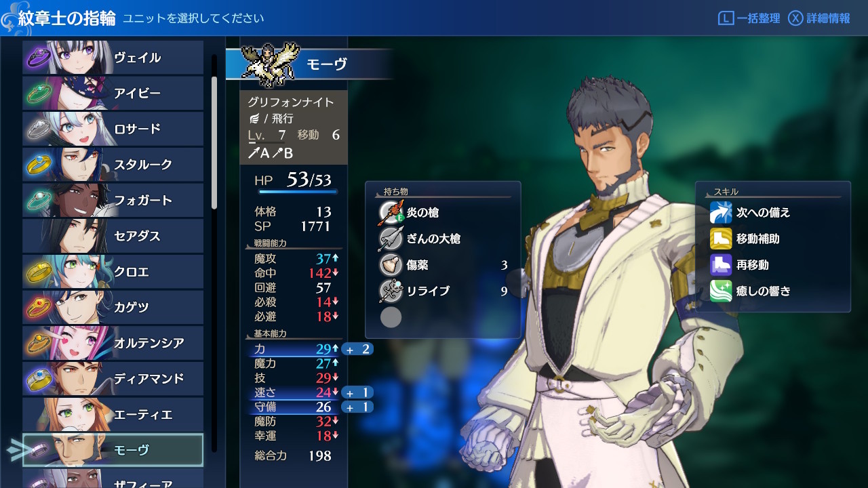
Task: Select the 再移動 canter skill icon
Action: click(721, 265)
